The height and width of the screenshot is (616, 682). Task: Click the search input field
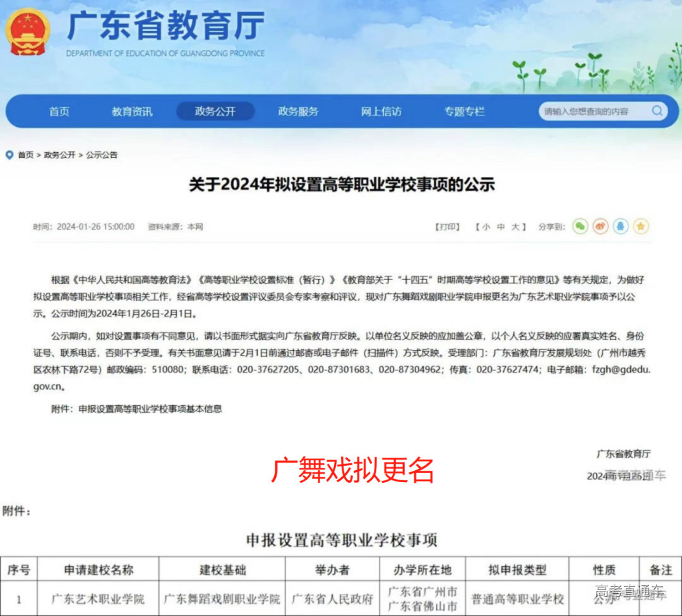pyautogui.click(x=594, y=111)
